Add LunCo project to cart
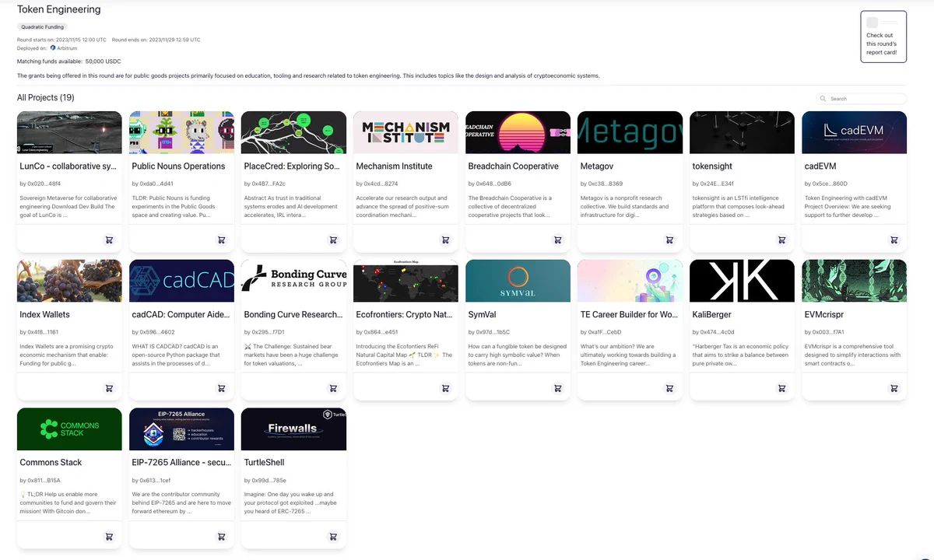 point(109,240)
